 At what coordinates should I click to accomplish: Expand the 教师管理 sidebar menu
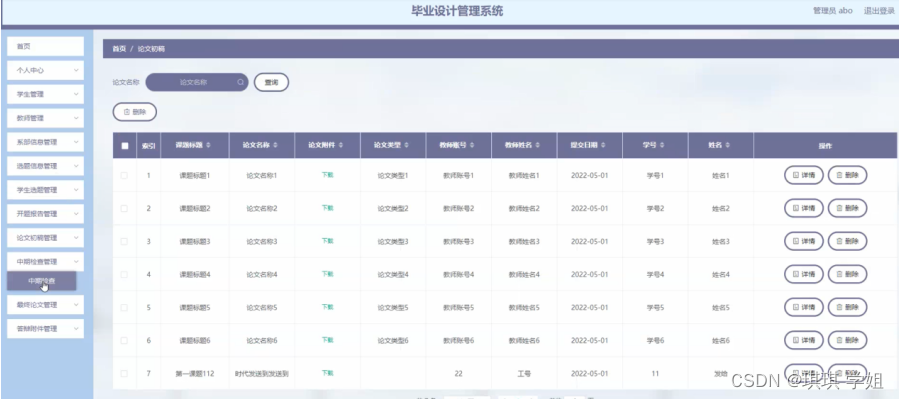pyautogui.click(x=45, y=118)
